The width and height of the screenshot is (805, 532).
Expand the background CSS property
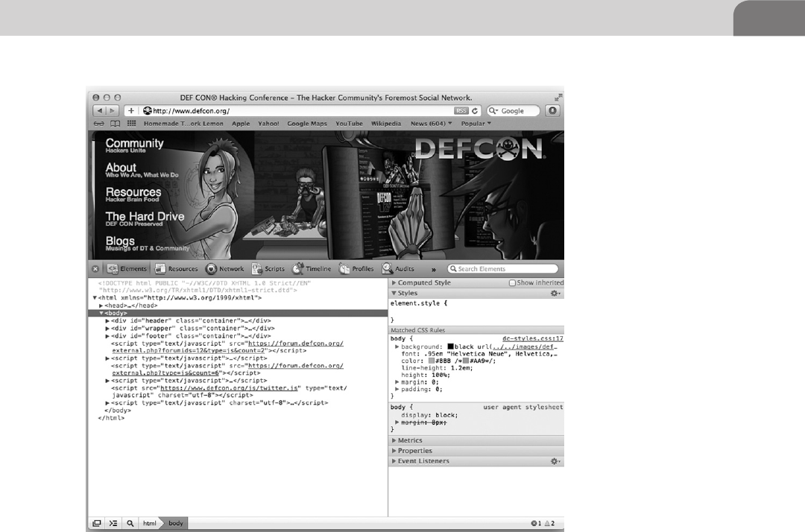(397, 346)
